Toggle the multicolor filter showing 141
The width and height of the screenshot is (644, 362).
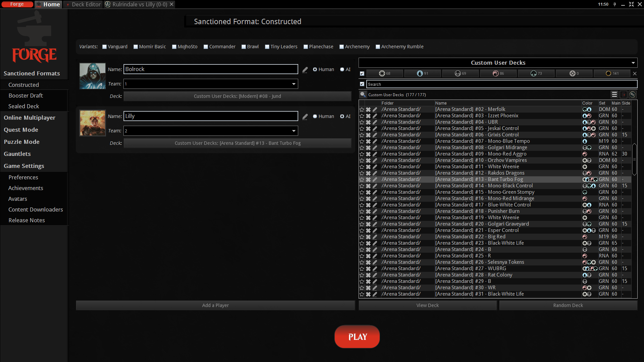[612, 73]
